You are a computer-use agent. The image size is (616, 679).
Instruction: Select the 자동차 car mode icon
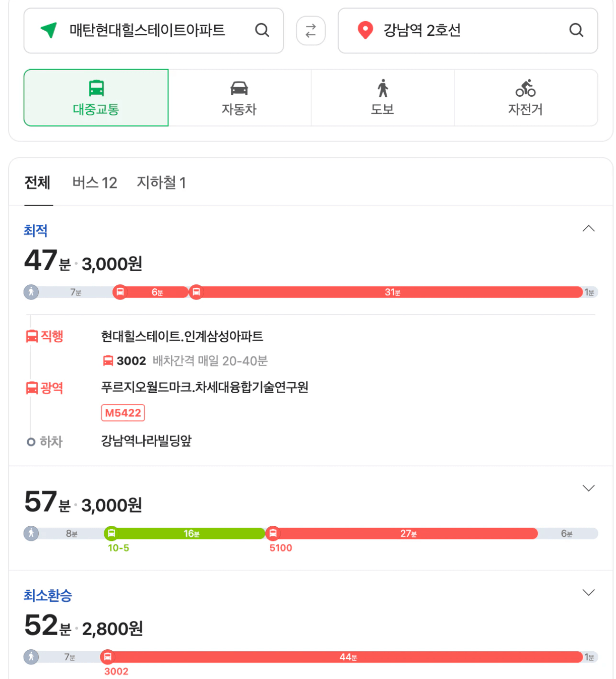point(239,88)
